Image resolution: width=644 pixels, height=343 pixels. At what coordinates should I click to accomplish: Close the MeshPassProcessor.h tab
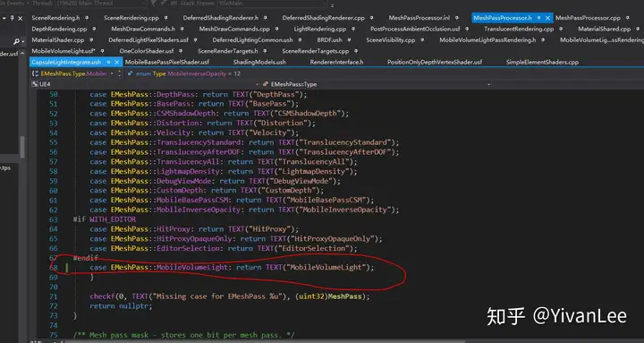(x=547, y=18)
